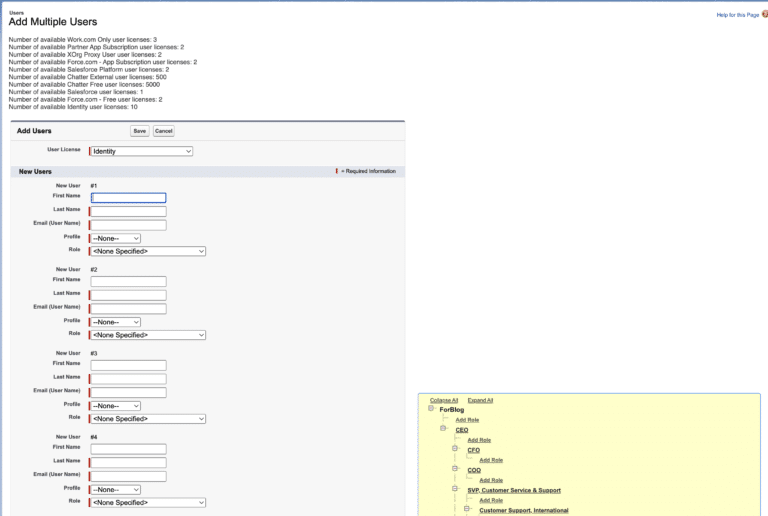
Task: Click the Work.com Only user licenses line
Action: pyautogui.click(x=83, y=40)
